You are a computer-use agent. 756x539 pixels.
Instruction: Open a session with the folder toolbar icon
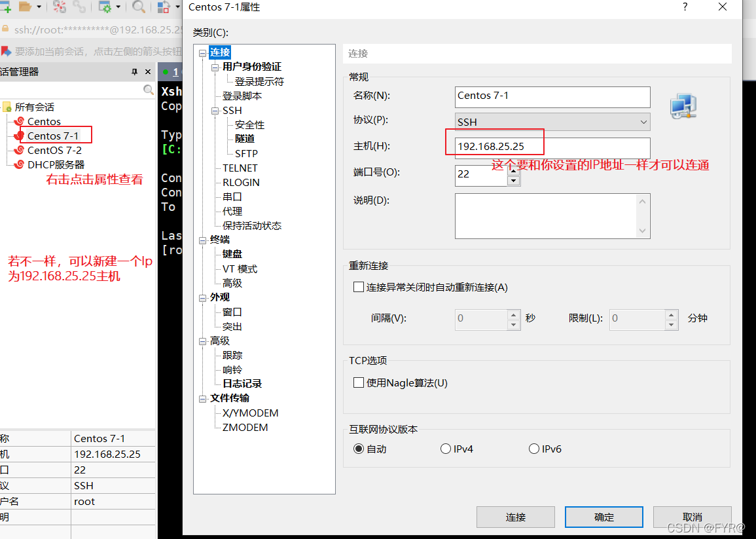[26, 7]
